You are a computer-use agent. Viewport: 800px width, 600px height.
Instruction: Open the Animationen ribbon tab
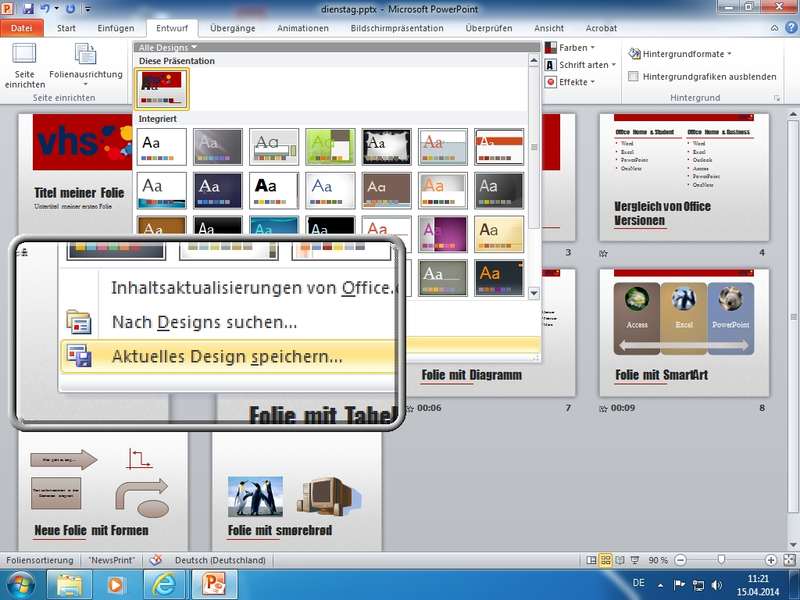pos(302,28)
